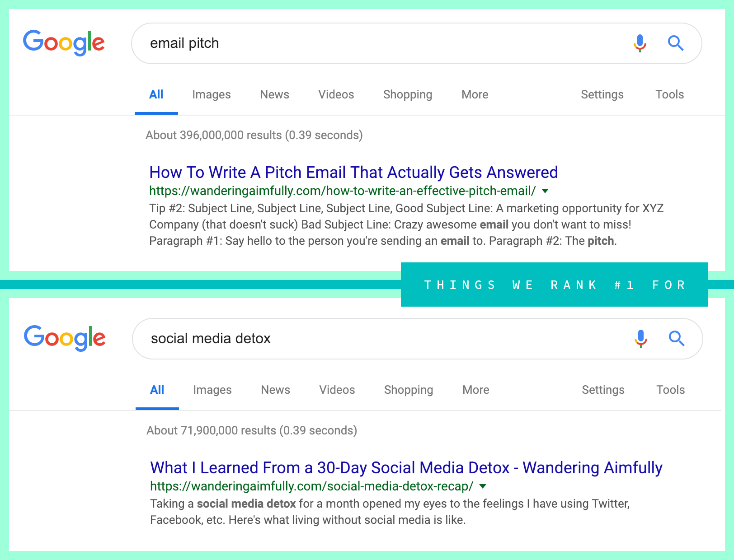The image size is (734, 560).
Task: Click the Google logo on the social media detox page
Action: (65, 338)
